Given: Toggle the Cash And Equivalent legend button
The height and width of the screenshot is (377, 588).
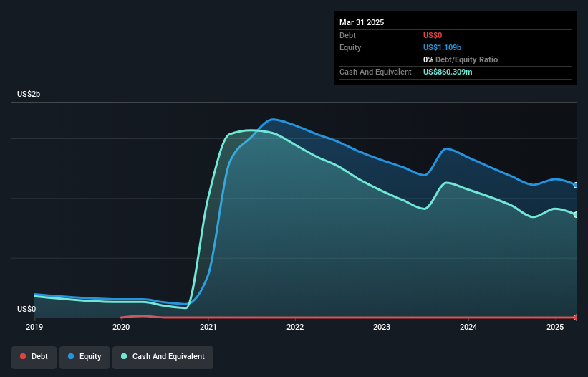Looking at the screenshot, I should [x=163, y=357].
